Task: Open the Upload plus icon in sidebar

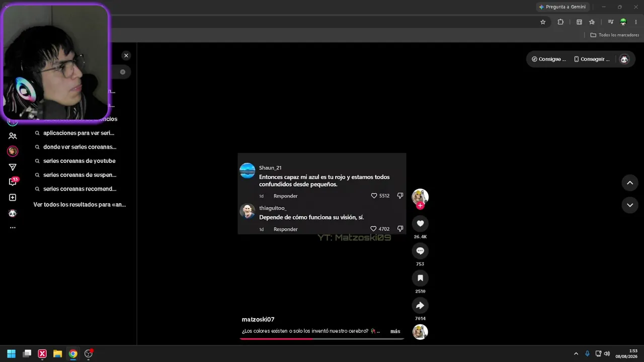Action: [x=13, y=198]
